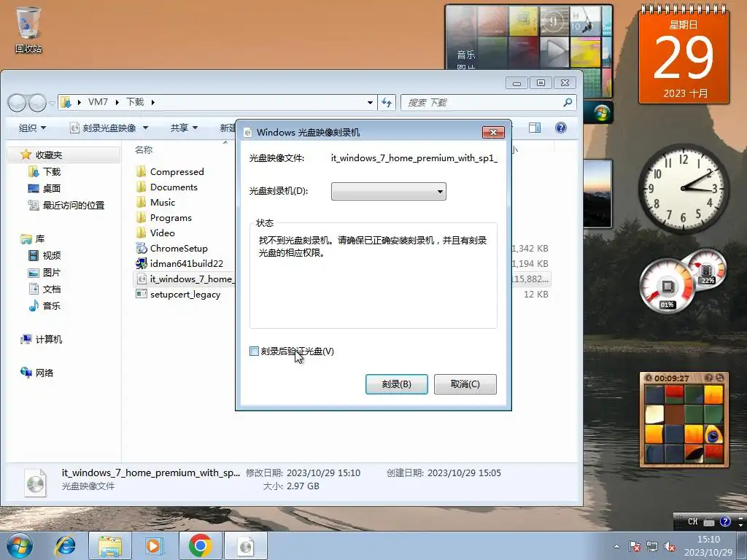Image resolution: width=747 pixels, height=560 pixels.
Task: Open the 共享 menu dropdown
Action: click(184, 128)
